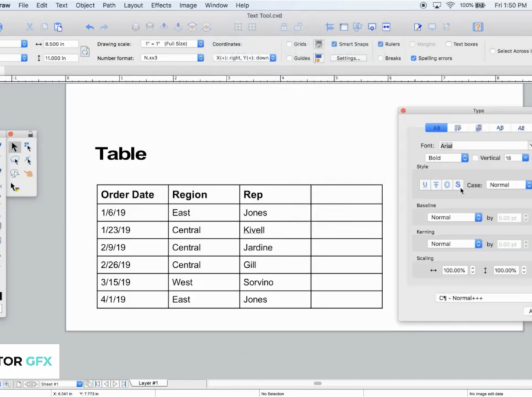Click the Font name field showing Arial
Image resolution: width=532 pixels, height=397 pixels.
tap(484, 146)
